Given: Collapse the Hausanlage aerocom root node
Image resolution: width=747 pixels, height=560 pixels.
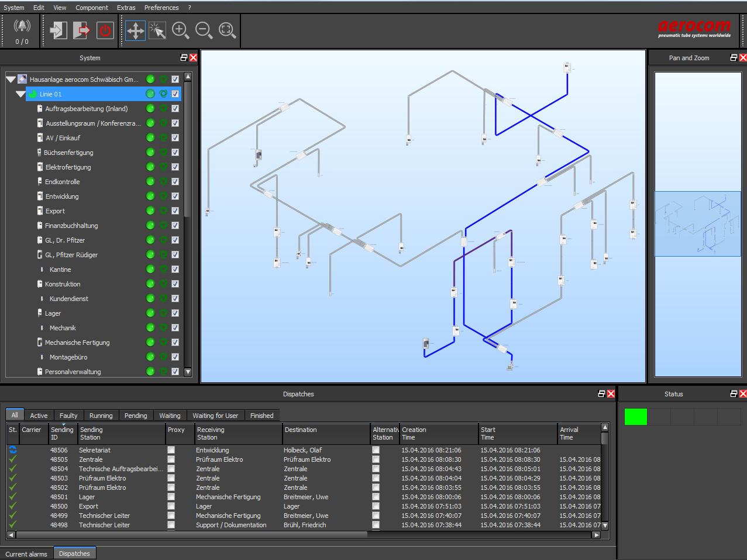Looking at the screenshot, I should click(x=11, y=79).
